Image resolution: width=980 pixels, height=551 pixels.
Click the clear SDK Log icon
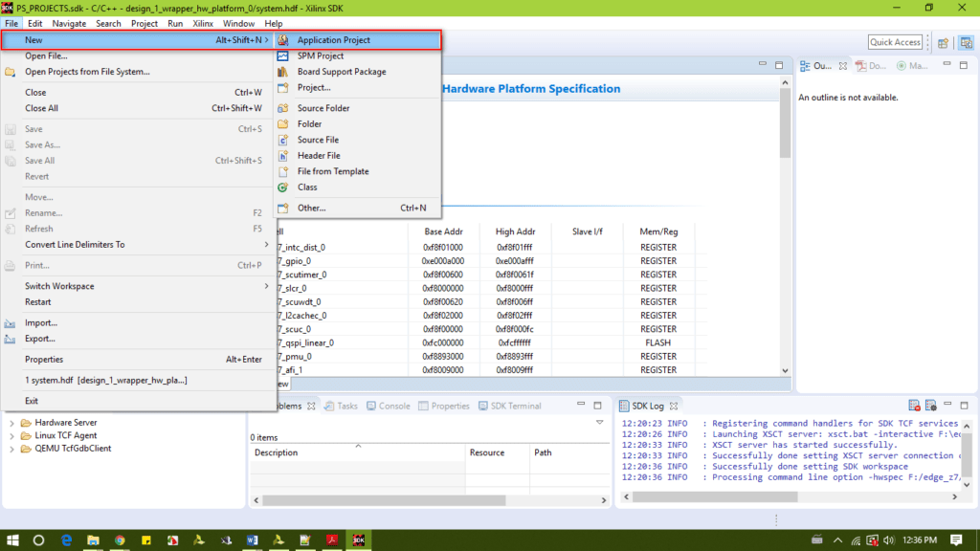(915, 406)
